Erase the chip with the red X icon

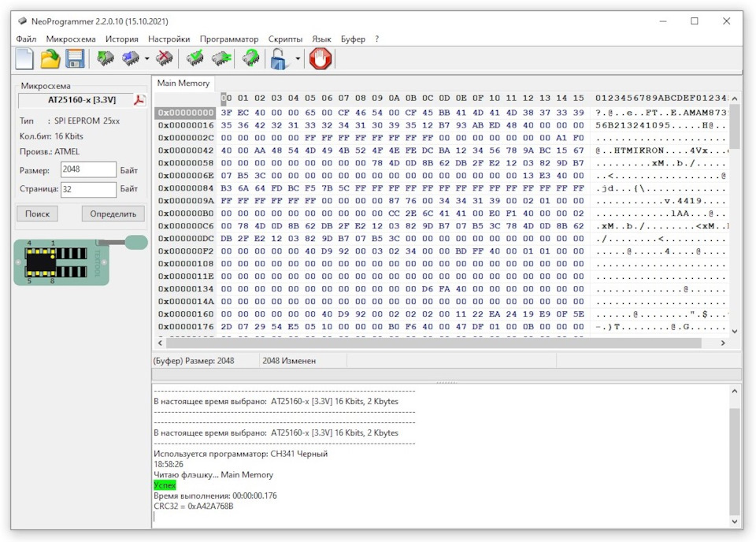(165, 59)
